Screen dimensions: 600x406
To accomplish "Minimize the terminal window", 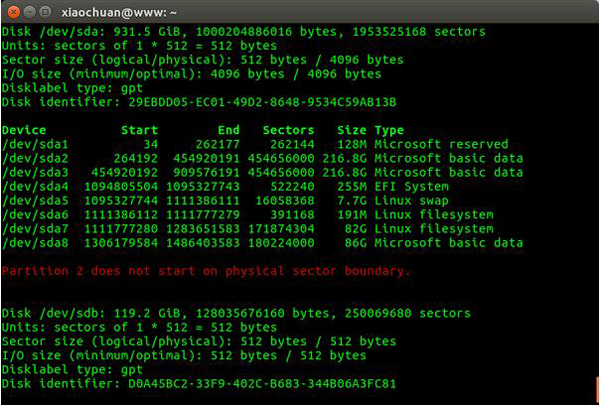I will click(29, 12).
